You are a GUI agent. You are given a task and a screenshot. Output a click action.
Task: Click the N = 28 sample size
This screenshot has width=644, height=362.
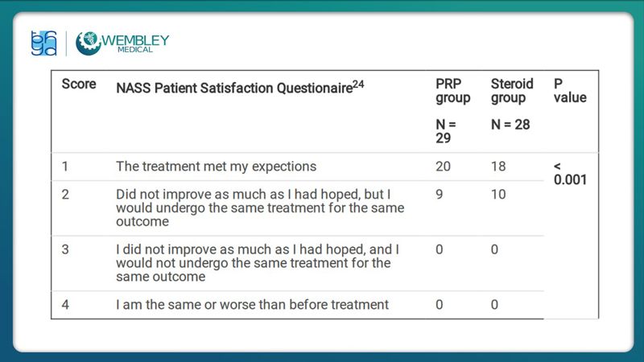click(510, 125)
